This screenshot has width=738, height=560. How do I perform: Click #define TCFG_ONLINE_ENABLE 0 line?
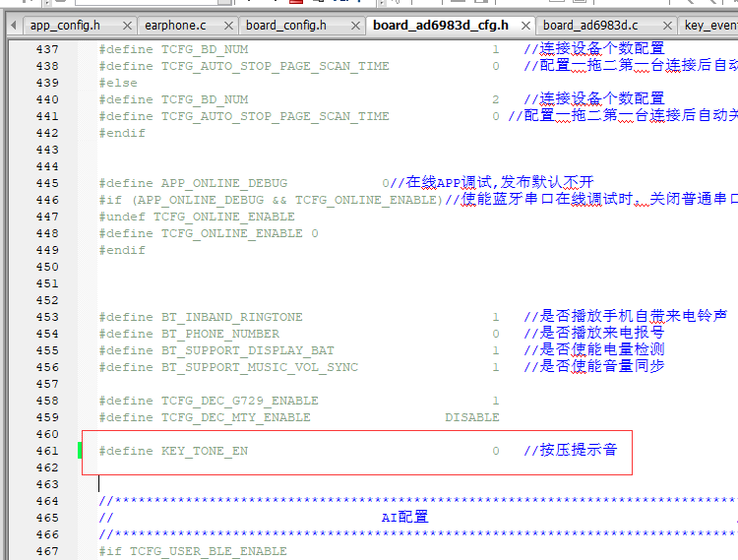(209, 233)
